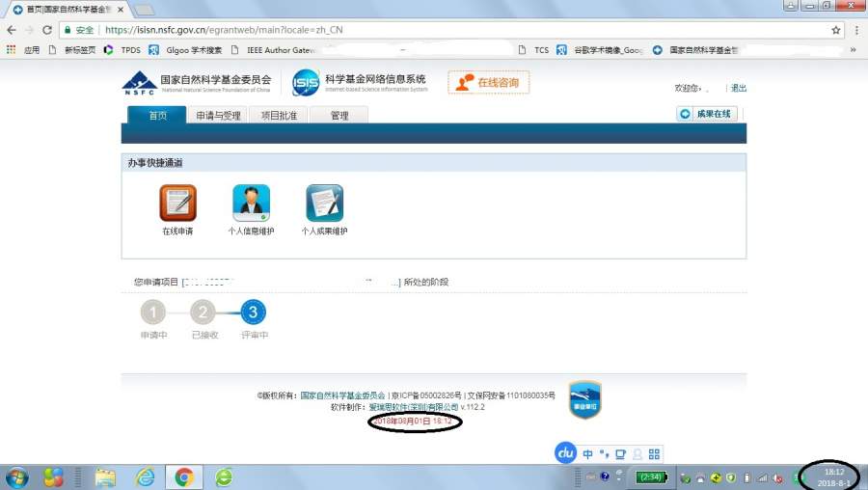
Task: Open the 国家自然科学基金 bookmark
Action: [x=695, y=50]
